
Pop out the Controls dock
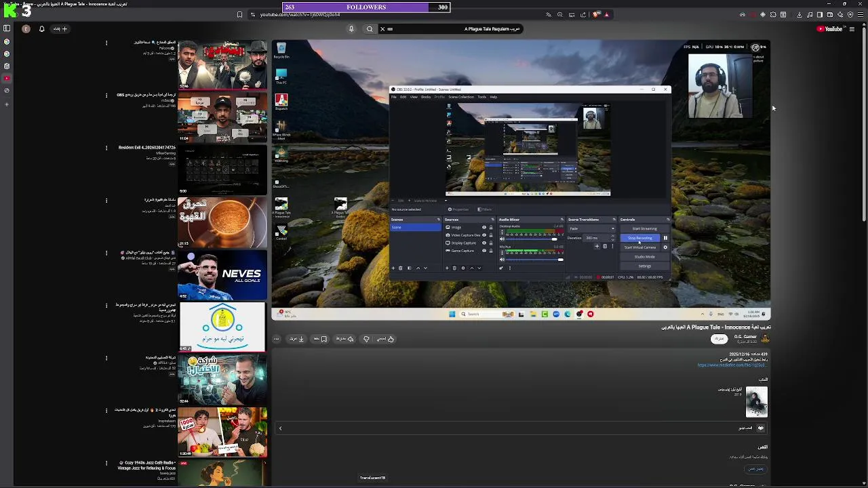tap(668, 220)
